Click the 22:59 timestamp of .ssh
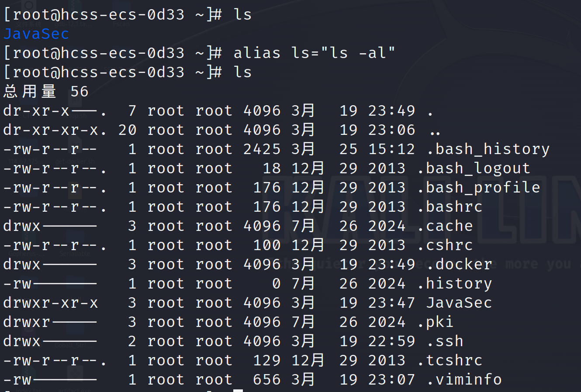This screenshot has height=392, width=581. 391,341
